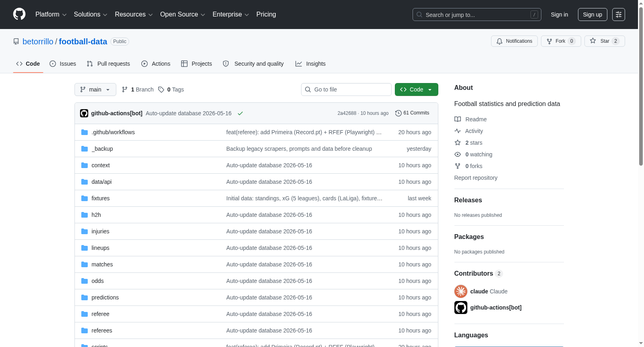The image size is (644, 347).
Task: Click the stars icon in About section
Action: pyautogui.click(x=458, y=143)
